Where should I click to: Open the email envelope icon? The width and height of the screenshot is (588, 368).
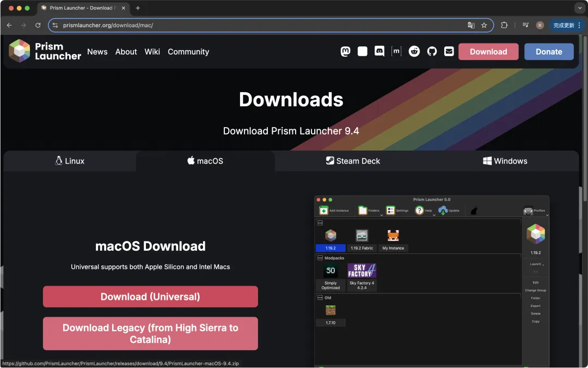tap(449, 51)
